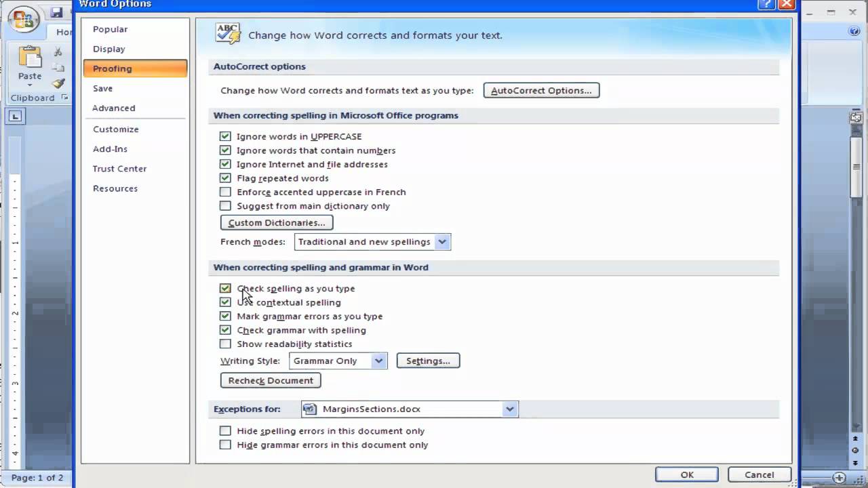The width and height of the screenshot is (868, 488).
Task: Toggle Ignore Internet and file addresses
Action: pyautogui.click(x=225, y=164)
